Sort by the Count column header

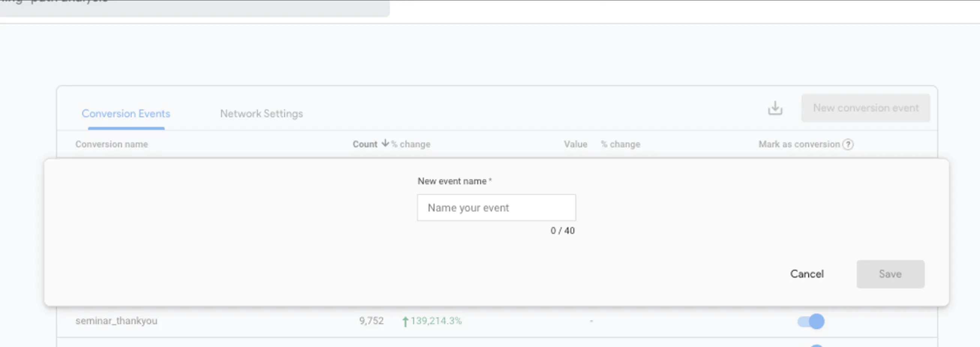[x=364, y=144]
